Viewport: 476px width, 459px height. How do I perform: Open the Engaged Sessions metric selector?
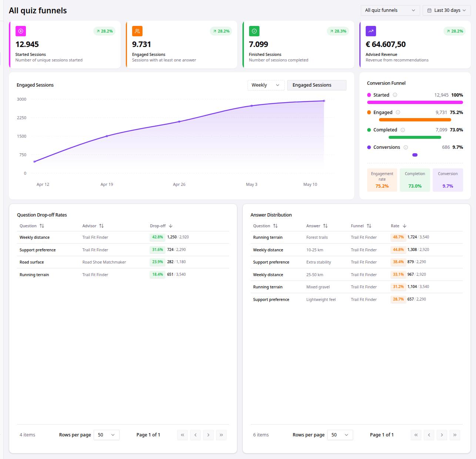coord(317,85)
